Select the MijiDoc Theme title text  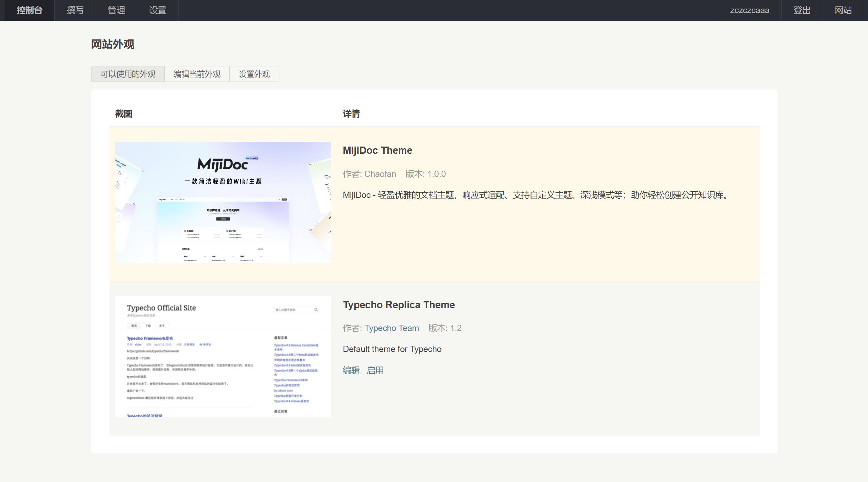pyautogui.click(x=377, y=150)
